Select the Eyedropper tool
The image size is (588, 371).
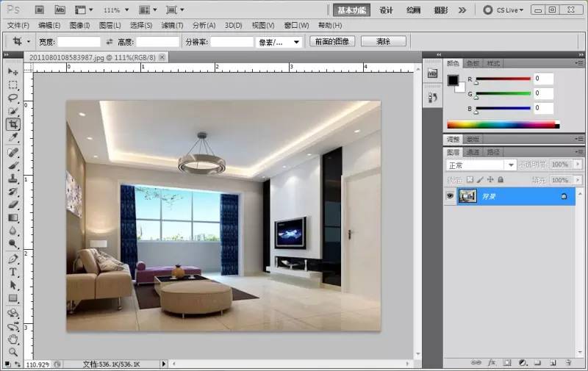point(13,137)
